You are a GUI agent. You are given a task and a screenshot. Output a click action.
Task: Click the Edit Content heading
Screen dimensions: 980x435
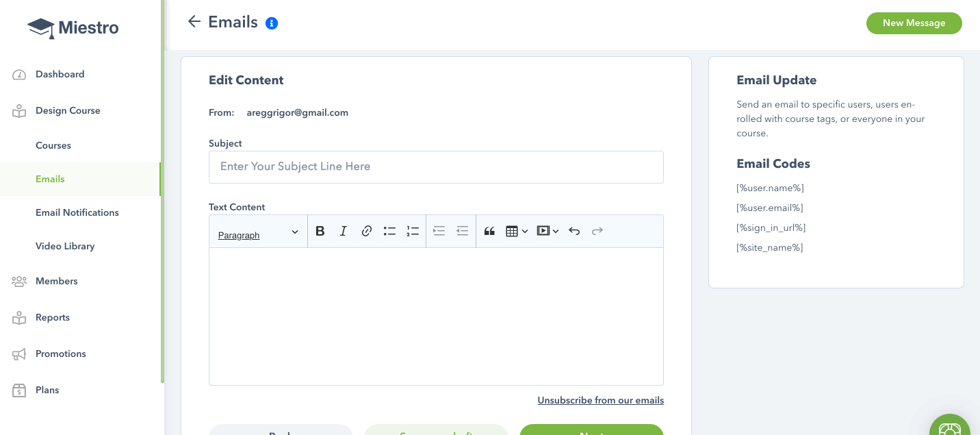coord(246,80)
